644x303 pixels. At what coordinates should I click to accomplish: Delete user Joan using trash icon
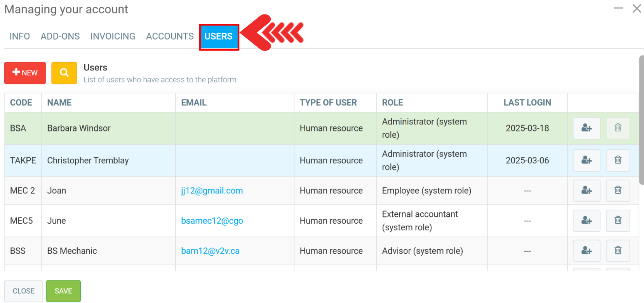click(x=618, y=191)
